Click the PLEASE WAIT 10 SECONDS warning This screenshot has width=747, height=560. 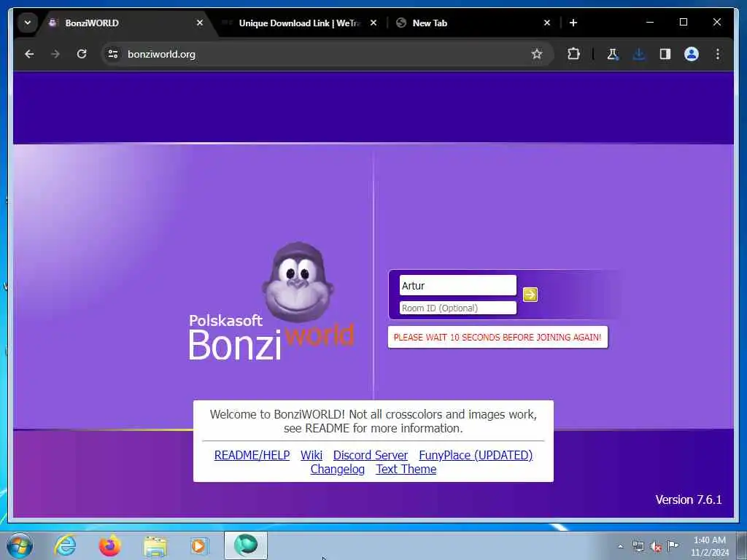498,337
